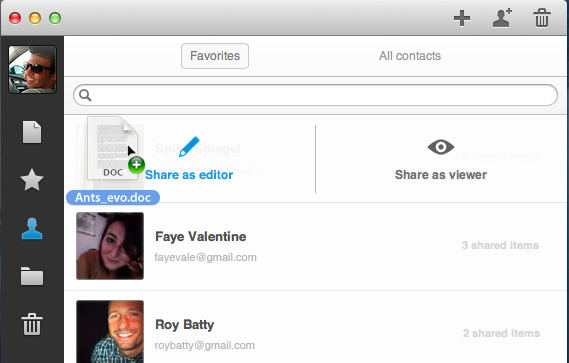This screenshot has width=569, height=363.
Task: Open the folders icon in sidebar
Action: pos(32,276)
